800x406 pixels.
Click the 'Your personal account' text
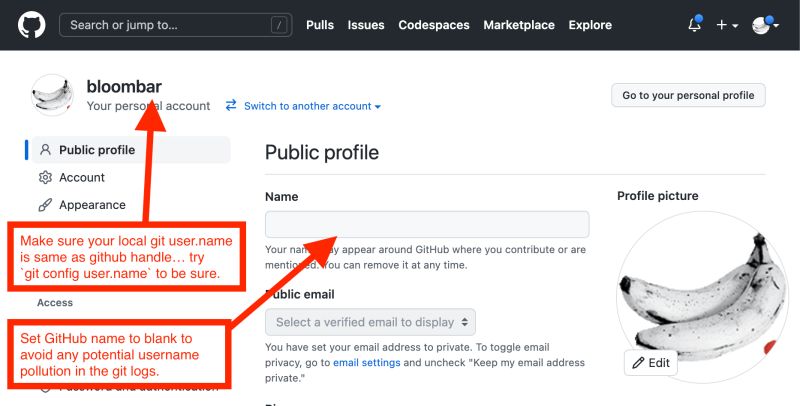click(148, 106)
